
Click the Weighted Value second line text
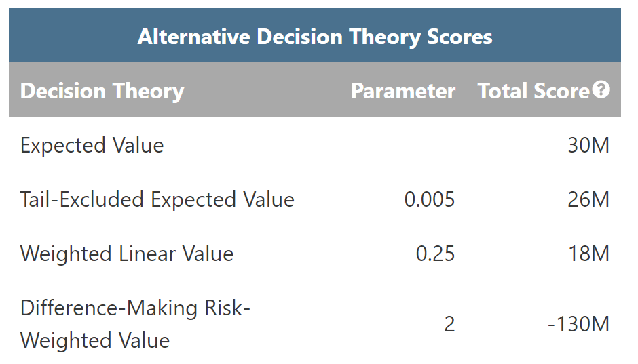click(x=95, y=340)
